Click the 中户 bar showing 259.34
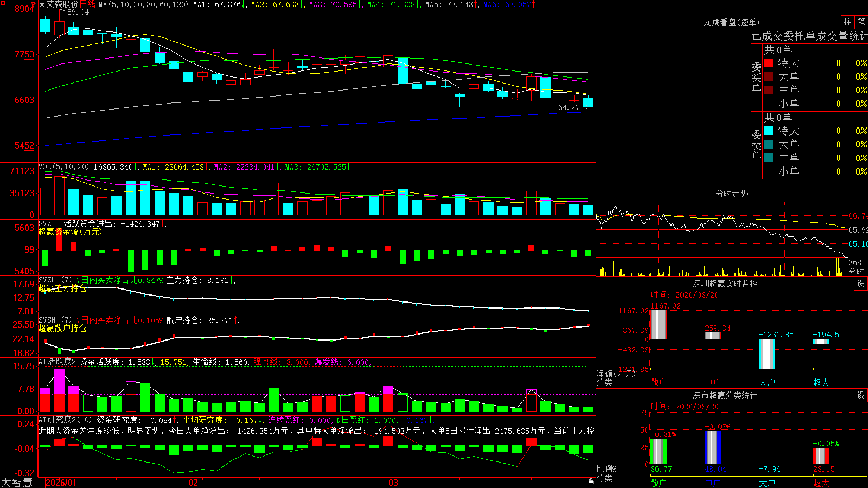Viewport: 868px width, 488px height. [712, 336]
